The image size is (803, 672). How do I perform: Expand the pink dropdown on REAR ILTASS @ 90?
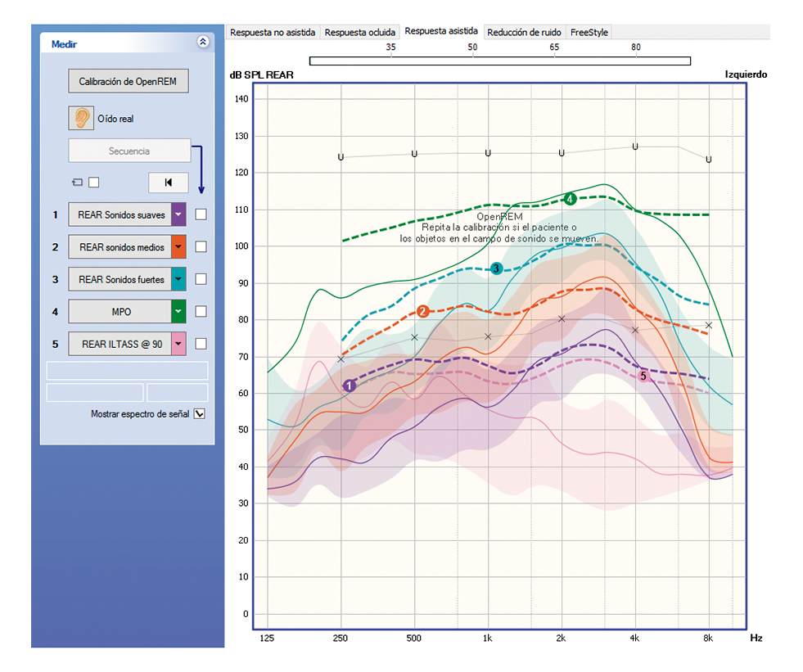tap(178, 345)
